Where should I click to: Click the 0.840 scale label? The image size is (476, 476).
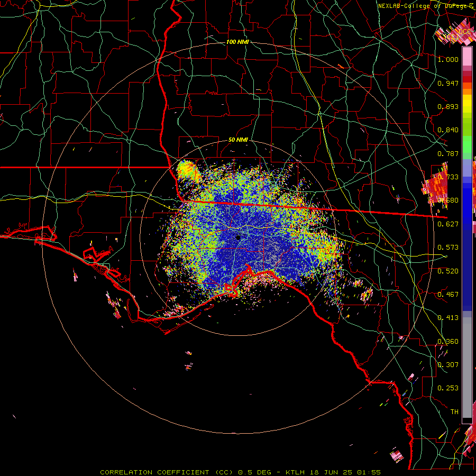pyautogui.click(x=448, y=130)
